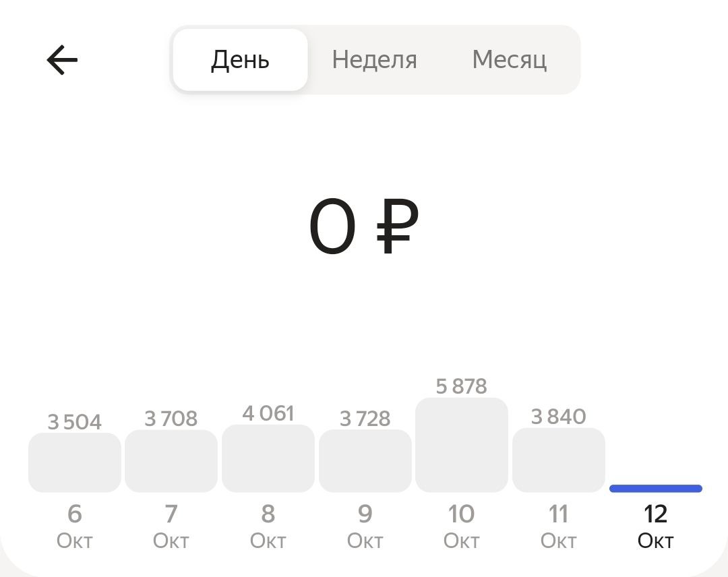
Task: Select the 9 Окт date label
Action: (x=365, y=526)
